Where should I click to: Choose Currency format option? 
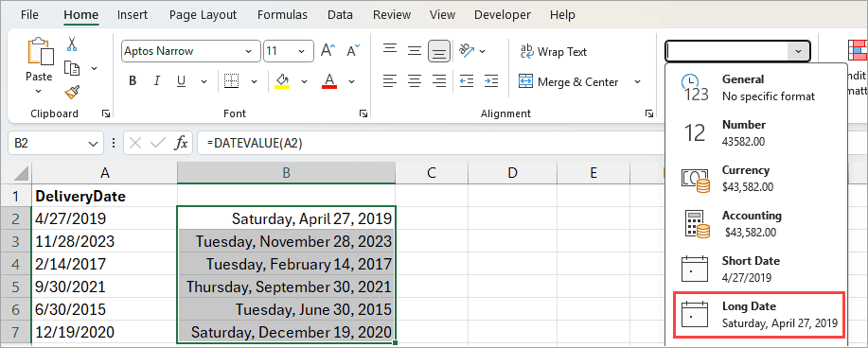tap(756, 178)
